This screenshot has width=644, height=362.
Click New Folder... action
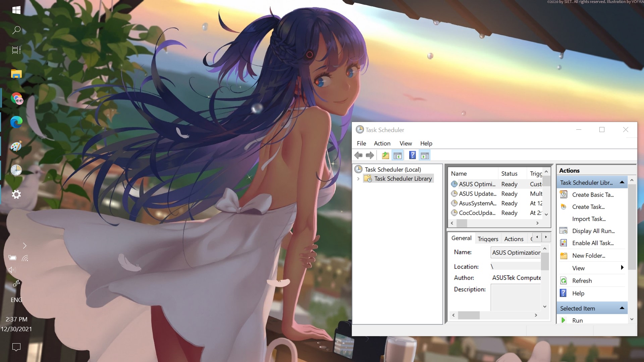[x=589, y=256]
